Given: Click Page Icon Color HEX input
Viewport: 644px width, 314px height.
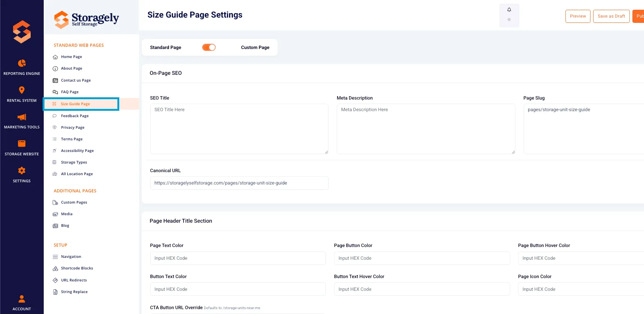Looking at the screenshot, I should (581, 289).
